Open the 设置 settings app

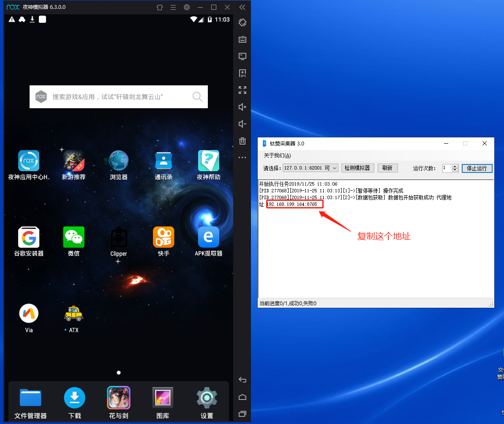coord(207,398)
